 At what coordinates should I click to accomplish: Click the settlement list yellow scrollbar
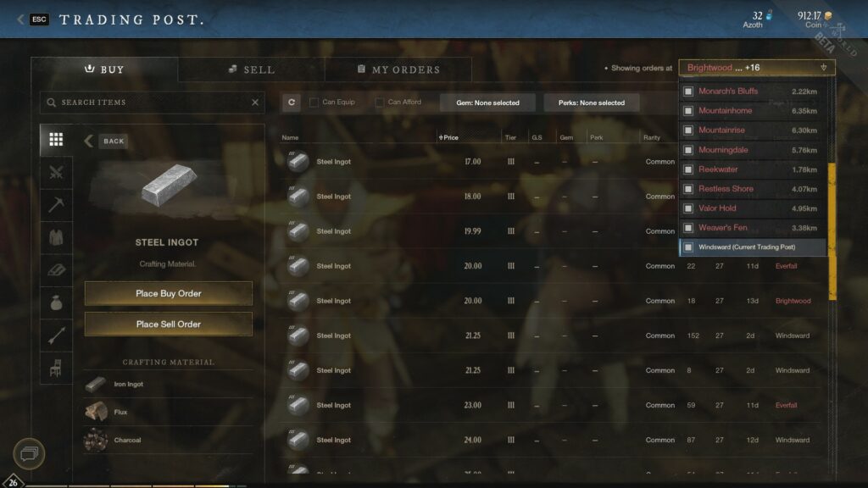[x=832, y=231]
